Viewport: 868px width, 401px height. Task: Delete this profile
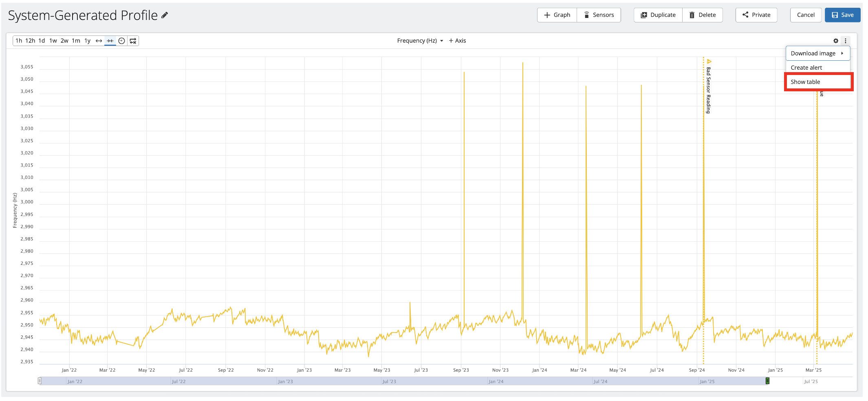pos(703,15)
